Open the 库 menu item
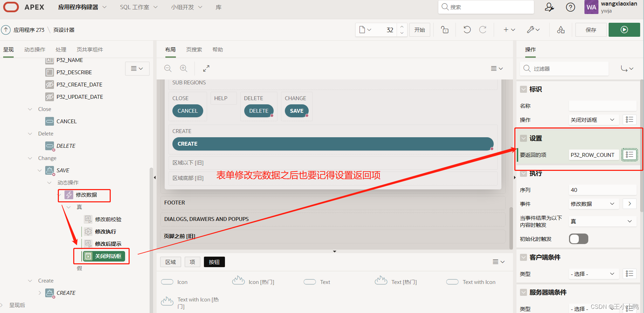Image resolution: width=644 pixels, height=313 pixels. [x=219, y=7]
